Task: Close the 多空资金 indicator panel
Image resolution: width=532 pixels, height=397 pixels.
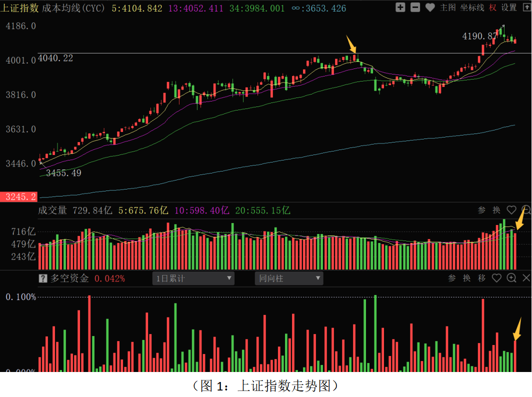Action: point(526,278)
